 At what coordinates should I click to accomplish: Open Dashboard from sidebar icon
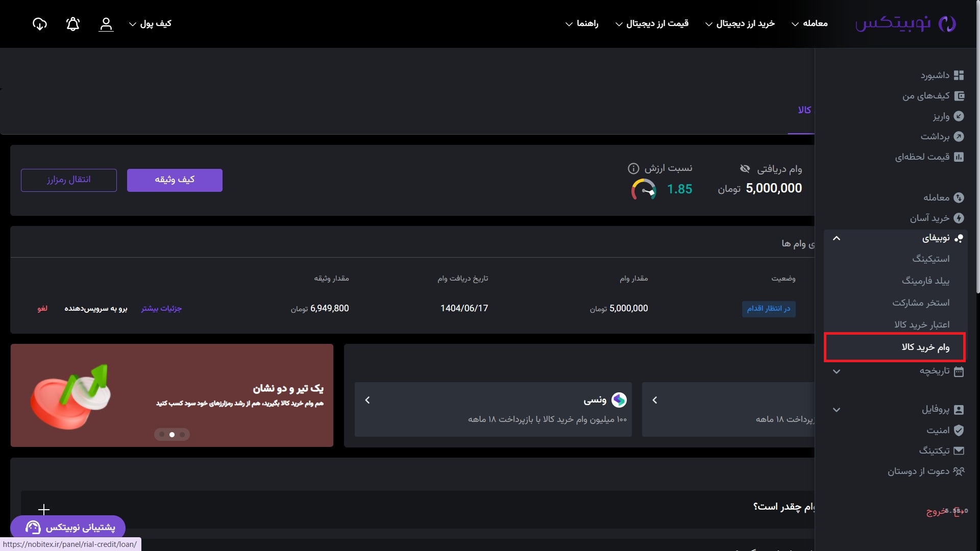pyautogui.click(x=959, y=76)
